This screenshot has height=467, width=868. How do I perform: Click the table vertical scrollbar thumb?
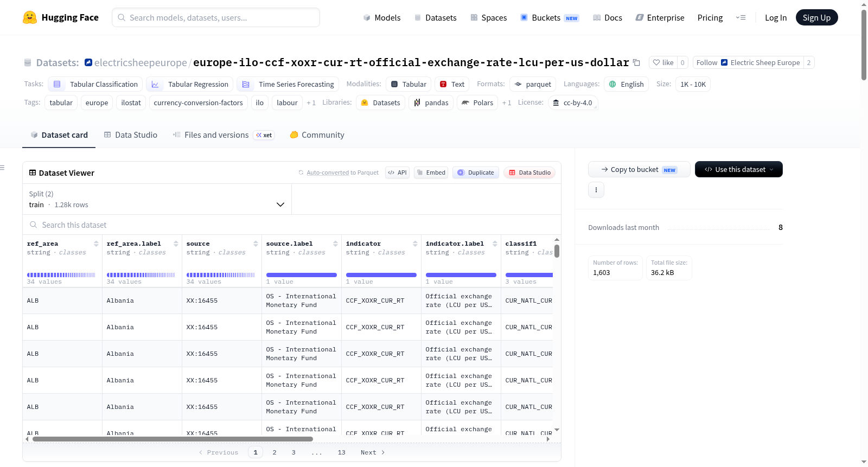[557, 251]
